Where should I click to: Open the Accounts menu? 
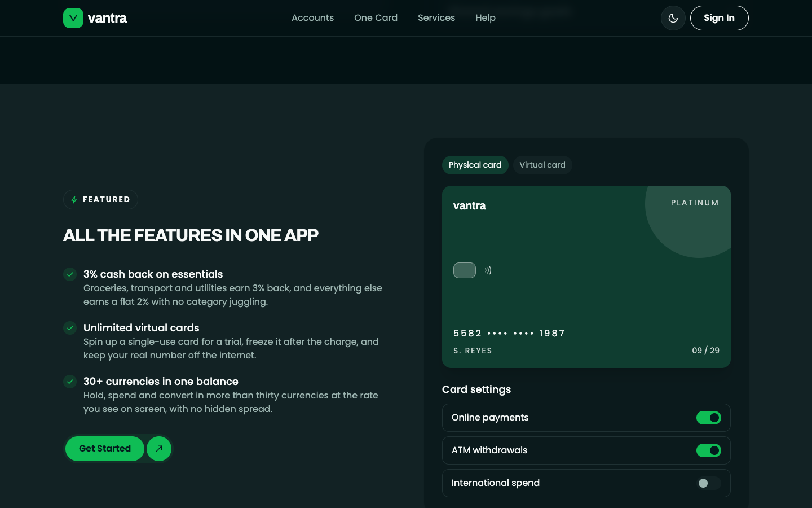[x=312, y=18]
